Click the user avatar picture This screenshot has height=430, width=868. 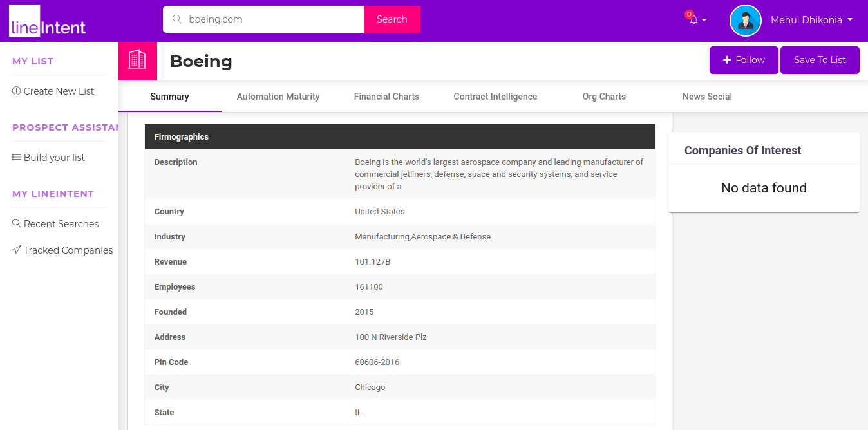pyautogui.click(x=746, y=21)
